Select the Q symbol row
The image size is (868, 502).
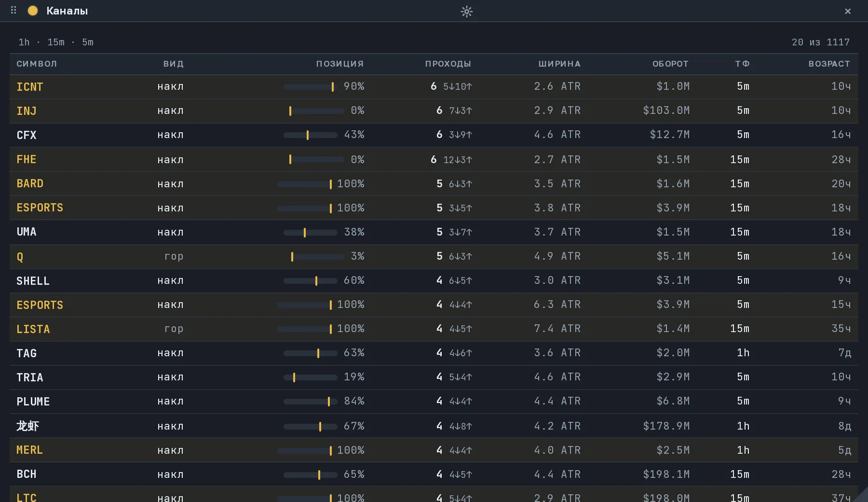[434, 256]
